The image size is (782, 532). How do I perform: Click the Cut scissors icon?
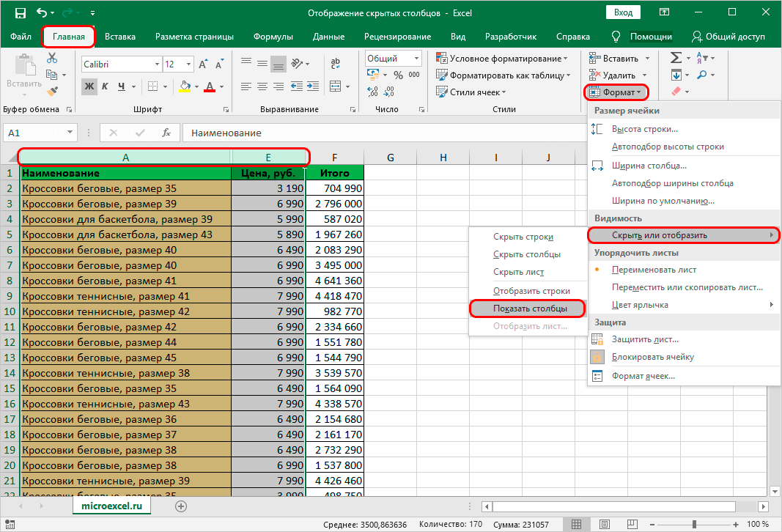(x=52, y=58)
